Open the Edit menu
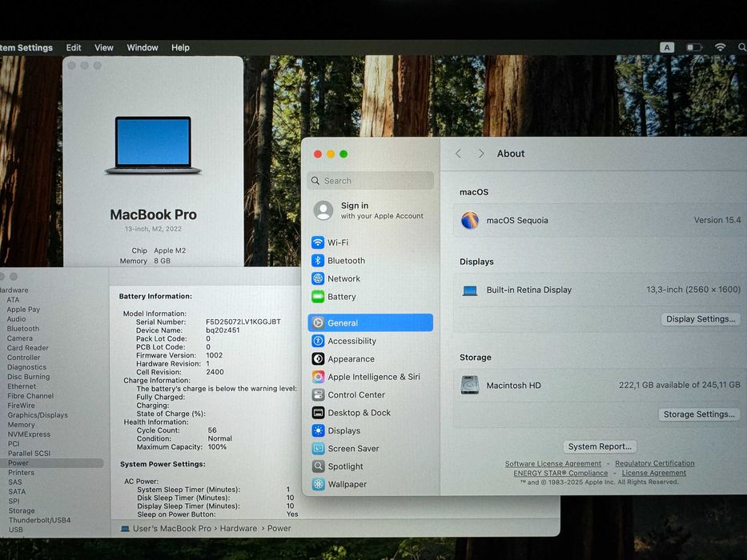 (74, 48)
